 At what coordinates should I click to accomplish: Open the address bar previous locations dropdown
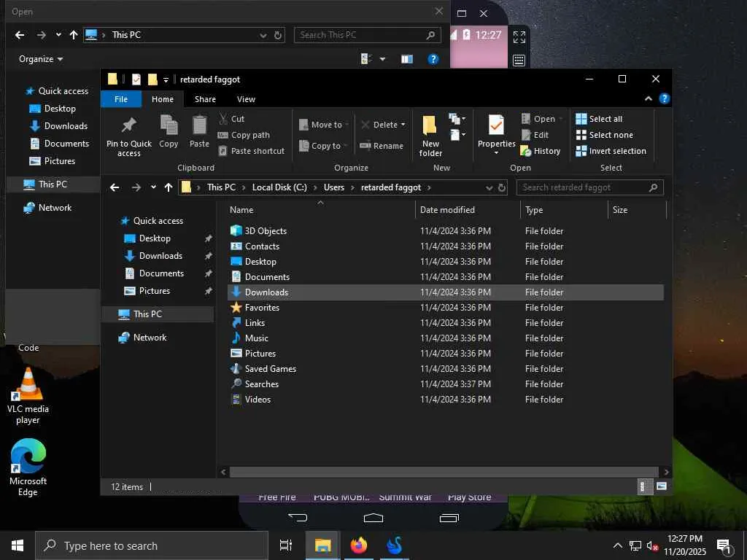coord(489,187)
